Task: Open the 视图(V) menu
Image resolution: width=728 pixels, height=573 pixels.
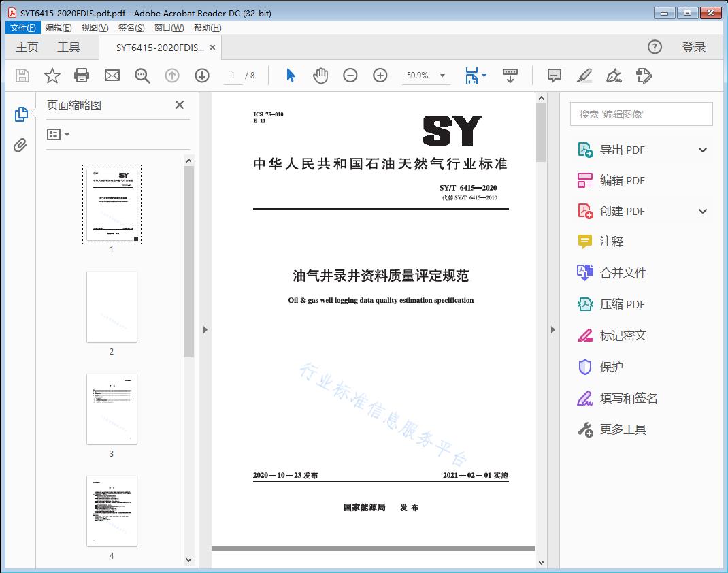Action: (95, 28)
